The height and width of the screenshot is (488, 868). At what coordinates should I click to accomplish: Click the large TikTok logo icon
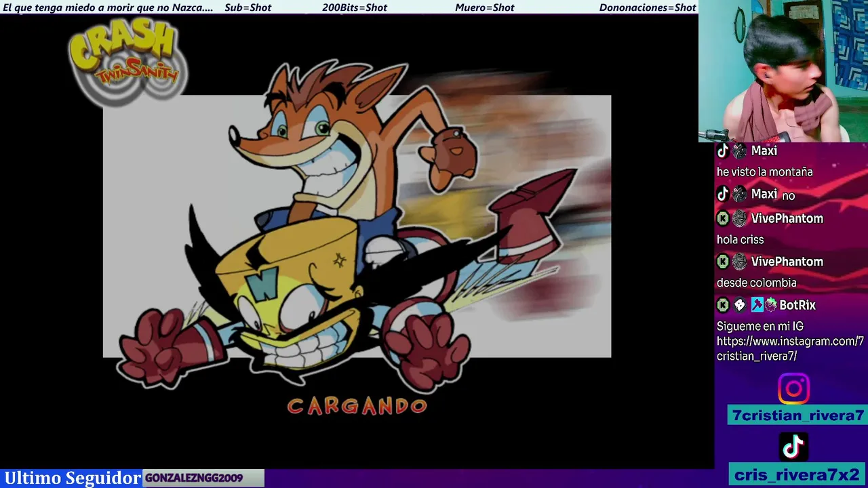pyautogui.click(x=793, y=447)
